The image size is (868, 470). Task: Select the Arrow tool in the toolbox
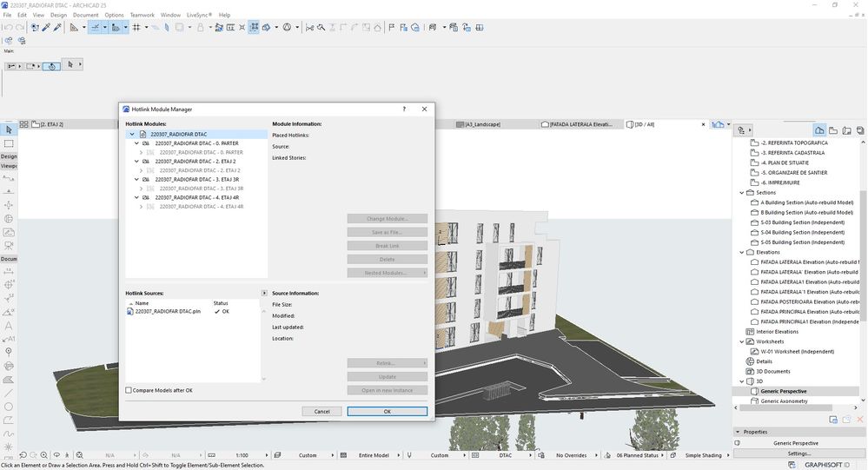[x=9, y=129]
